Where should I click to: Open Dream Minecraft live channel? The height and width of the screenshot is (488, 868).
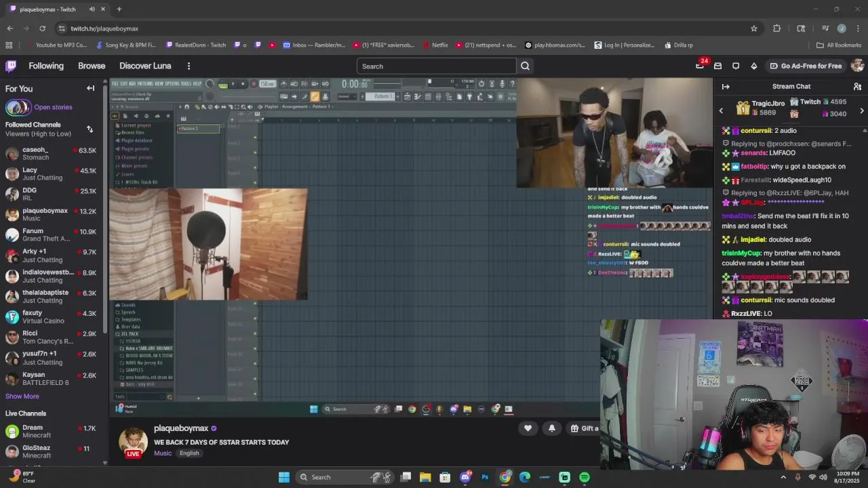point(52,431)
